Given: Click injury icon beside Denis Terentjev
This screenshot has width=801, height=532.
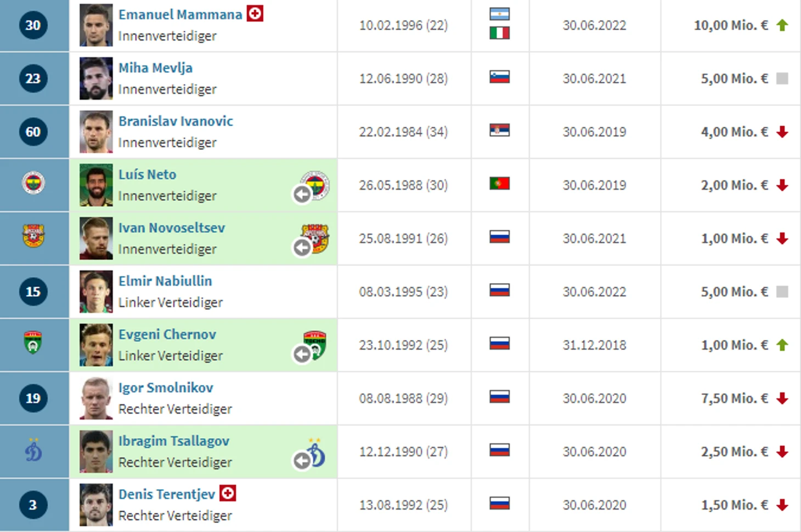Looking at the screenshot, I should pyautogui.click(x=228, y=493).
